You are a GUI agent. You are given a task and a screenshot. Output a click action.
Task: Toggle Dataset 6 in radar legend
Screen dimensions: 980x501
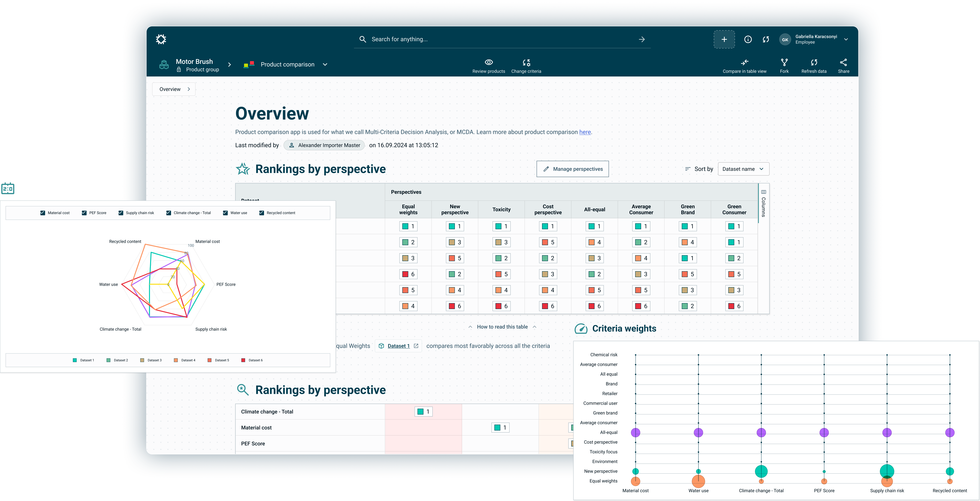252,360
